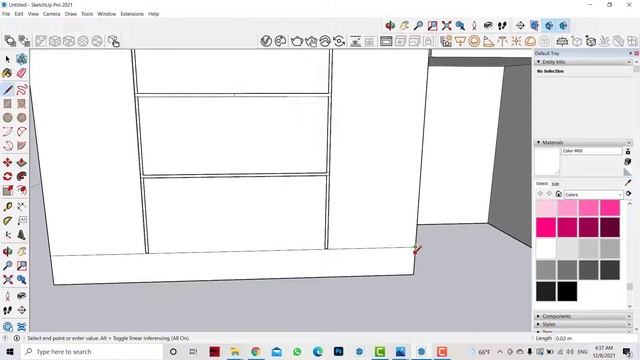This screenshot has width=640, height=360.
Task: Click the material name field
Action: 591,151
